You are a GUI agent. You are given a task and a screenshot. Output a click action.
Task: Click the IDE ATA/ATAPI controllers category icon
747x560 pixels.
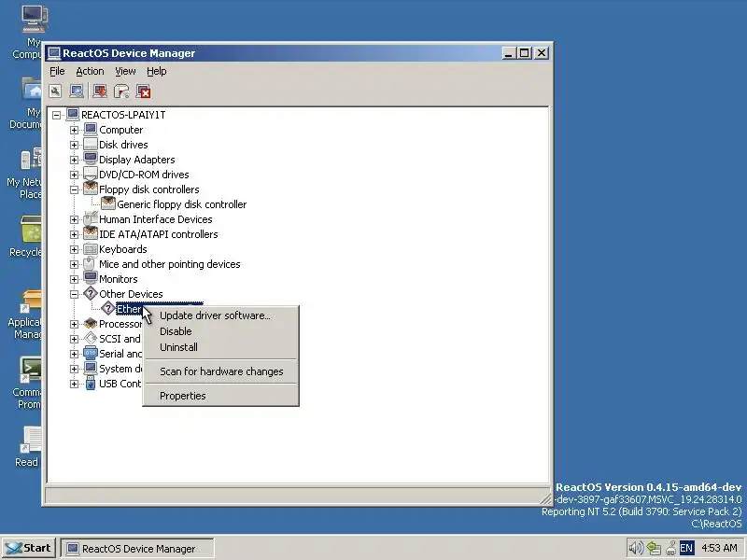pos(91,234)
